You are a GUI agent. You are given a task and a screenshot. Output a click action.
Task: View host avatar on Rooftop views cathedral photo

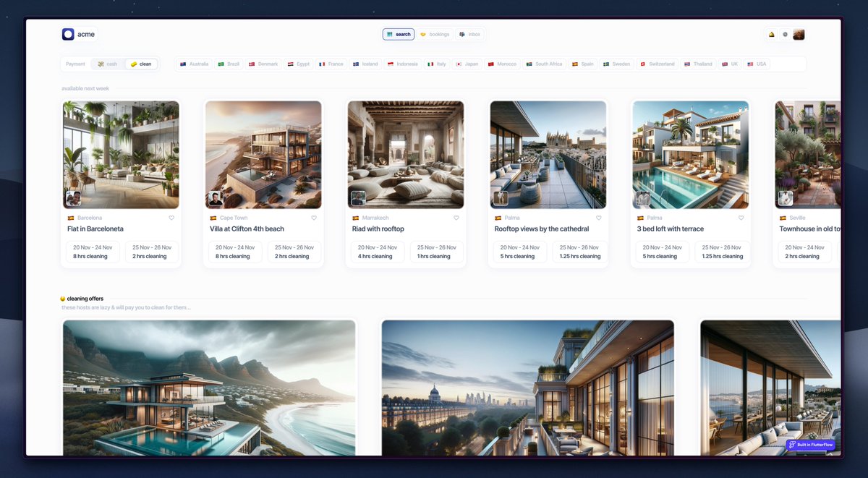pyautogui.click(x=501, y=198)
